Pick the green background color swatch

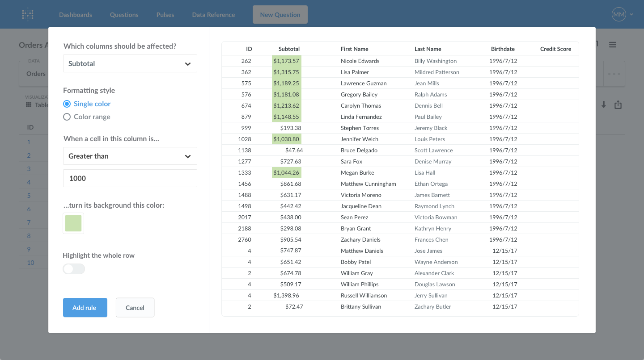(x=73, y=223)
